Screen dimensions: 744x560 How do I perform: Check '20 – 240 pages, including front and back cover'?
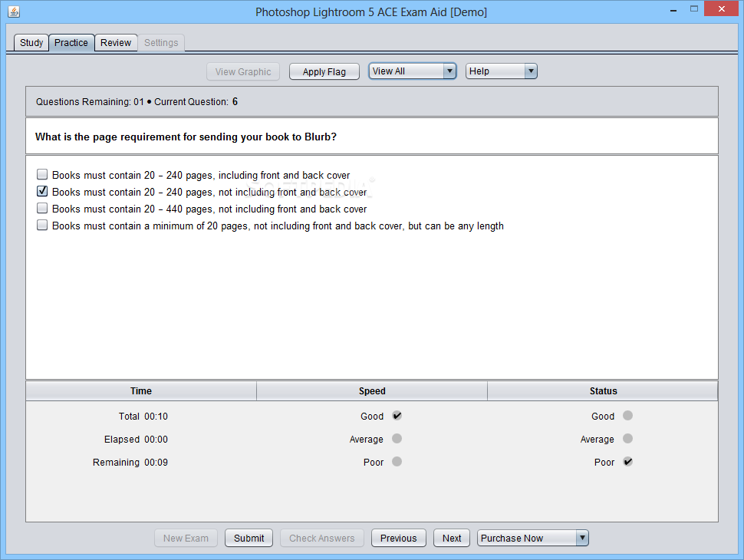(x=42, y=175)
